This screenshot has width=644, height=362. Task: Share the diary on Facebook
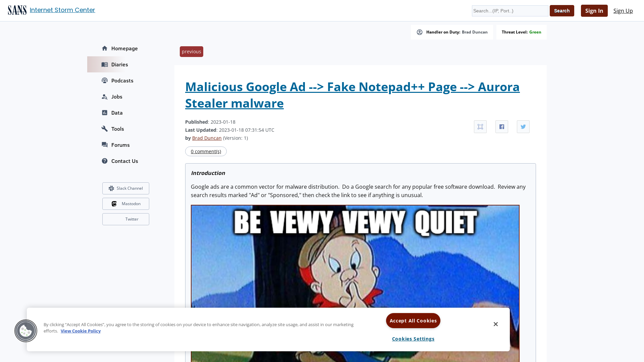point(502,127)
